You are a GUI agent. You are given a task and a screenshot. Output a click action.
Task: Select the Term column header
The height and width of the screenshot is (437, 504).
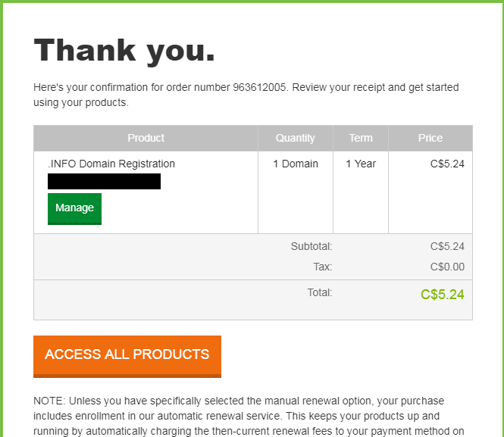(361, 138)
